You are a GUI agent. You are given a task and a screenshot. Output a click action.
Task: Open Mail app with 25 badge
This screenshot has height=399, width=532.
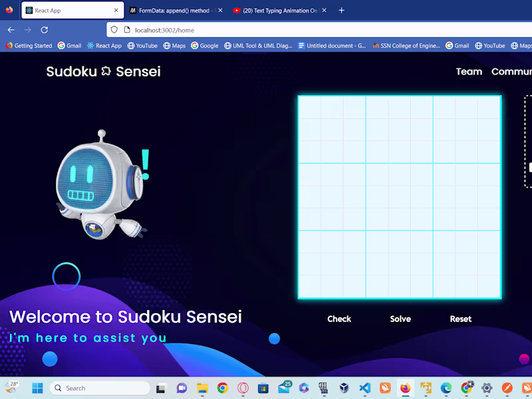click(285, 387)
